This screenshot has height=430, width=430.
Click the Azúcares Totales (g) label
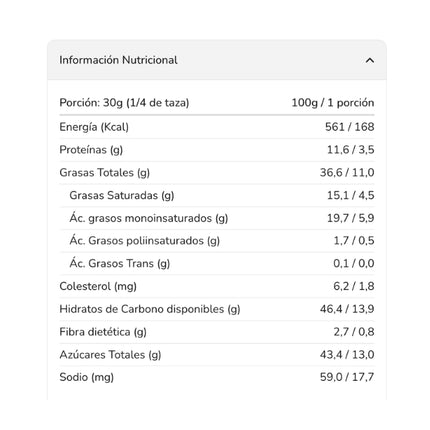pos(110,355)
